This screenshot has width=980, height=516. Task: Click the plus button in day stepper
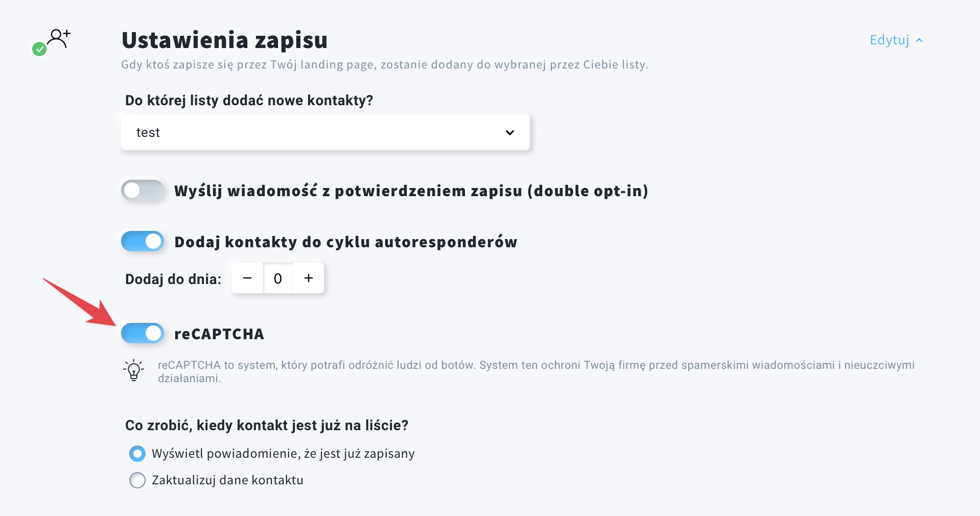(x=309, y=278)
